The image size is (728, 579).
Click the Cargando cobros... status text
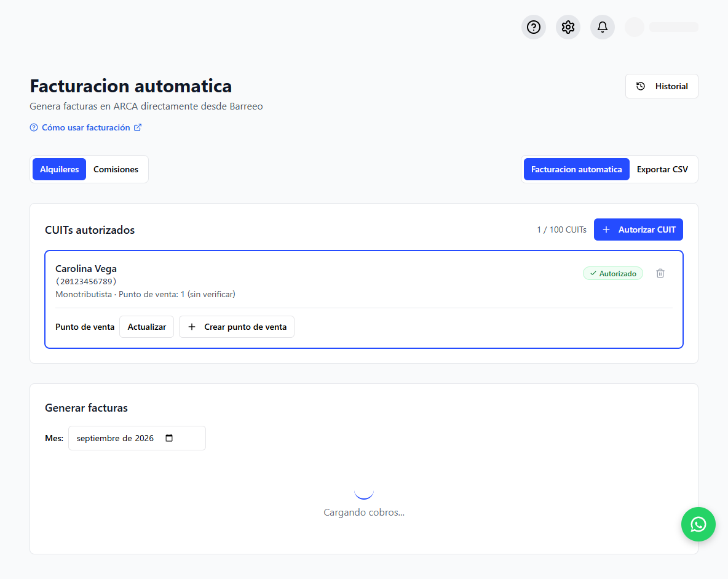tap(364, 512)
